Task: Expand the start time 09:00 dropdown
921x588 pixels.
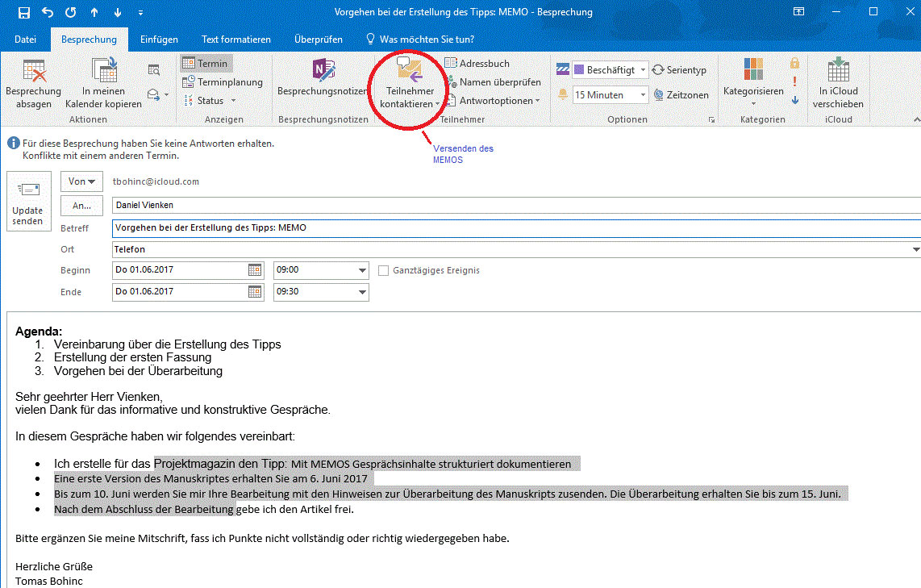Action: 361,270
